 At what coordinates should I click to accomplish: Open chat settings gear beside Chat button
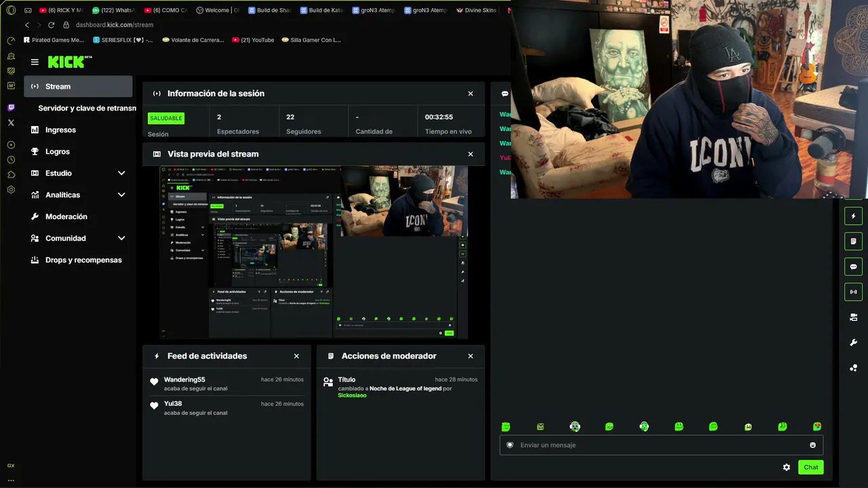pos(787,467)
